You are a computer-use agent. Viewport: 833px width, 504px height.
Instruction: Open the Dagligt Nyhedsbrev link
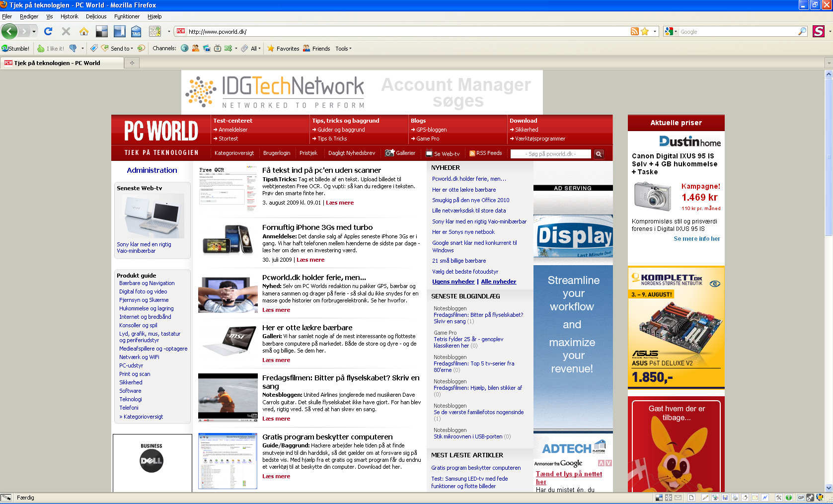point(352,153)
